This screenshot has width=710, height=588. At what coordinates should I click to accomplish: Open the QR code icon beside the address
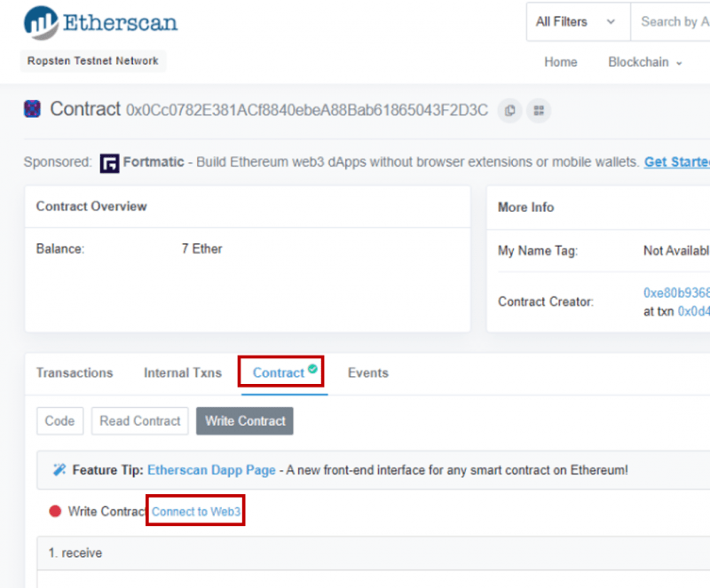click(x=538, y=109)
